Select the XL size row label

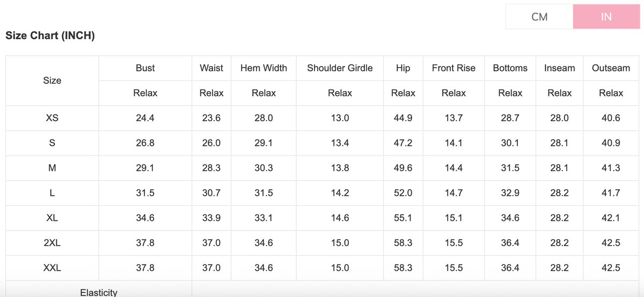point(52,218)
